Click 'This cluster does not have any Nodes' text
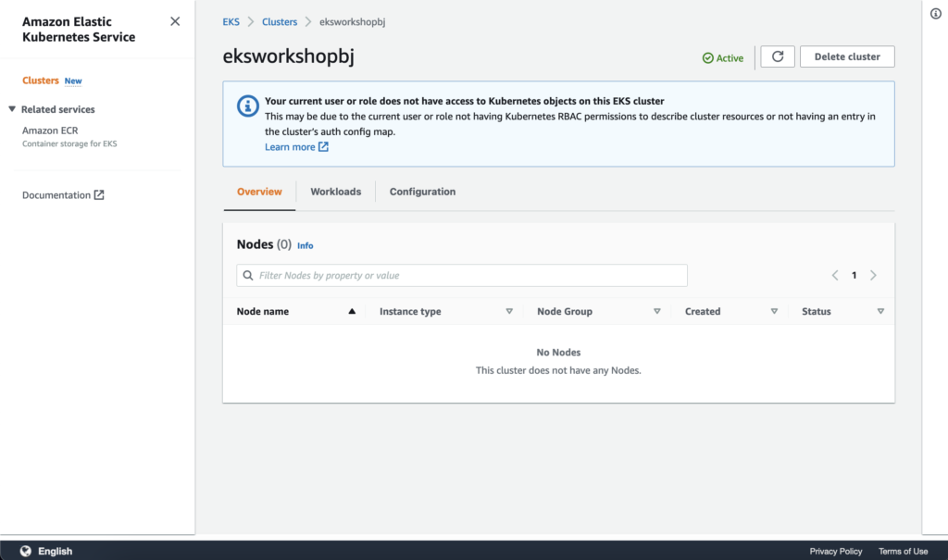Viewport: 948px width, 560px height. coord(558,370)
